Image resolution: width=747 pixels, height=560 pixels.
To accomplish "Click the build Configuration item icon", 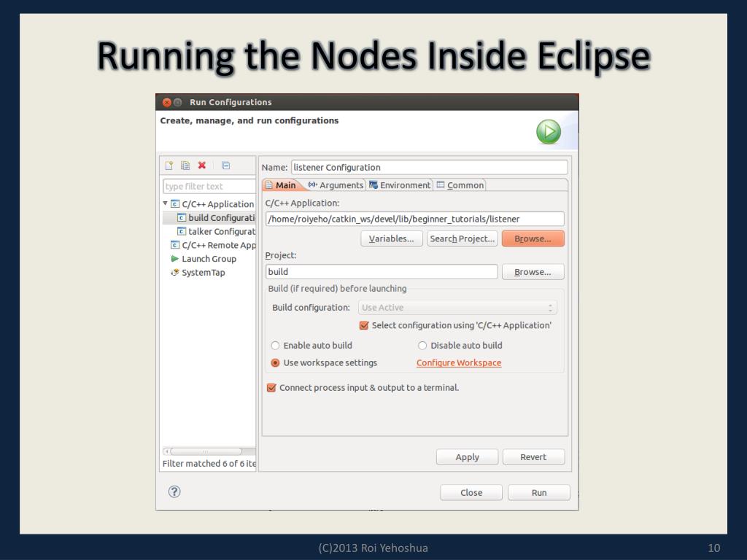I will coord(182,217).
